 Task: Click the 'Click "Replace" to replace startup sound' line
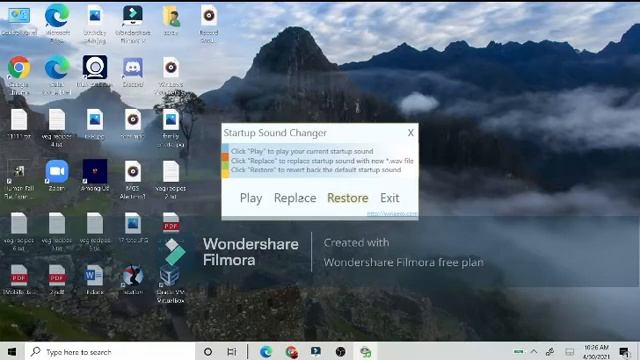coord(322,160)
